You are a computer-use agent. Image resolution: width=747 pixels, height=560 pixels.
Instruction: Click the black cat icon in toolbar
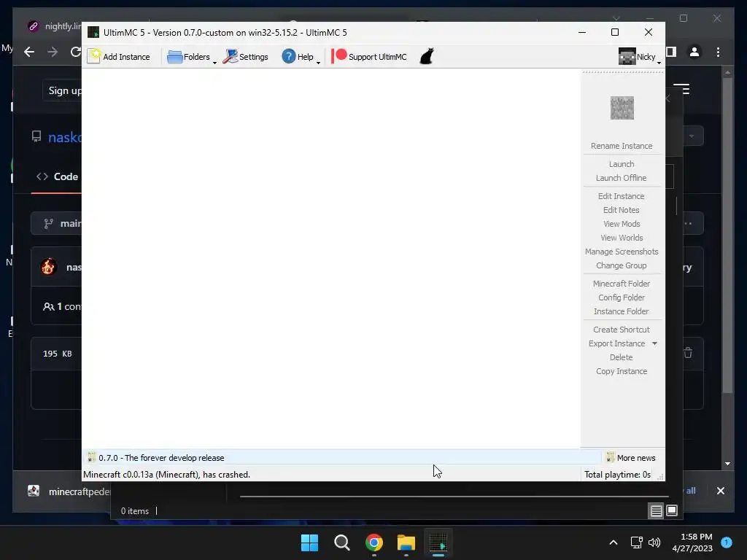pos(427,56)
